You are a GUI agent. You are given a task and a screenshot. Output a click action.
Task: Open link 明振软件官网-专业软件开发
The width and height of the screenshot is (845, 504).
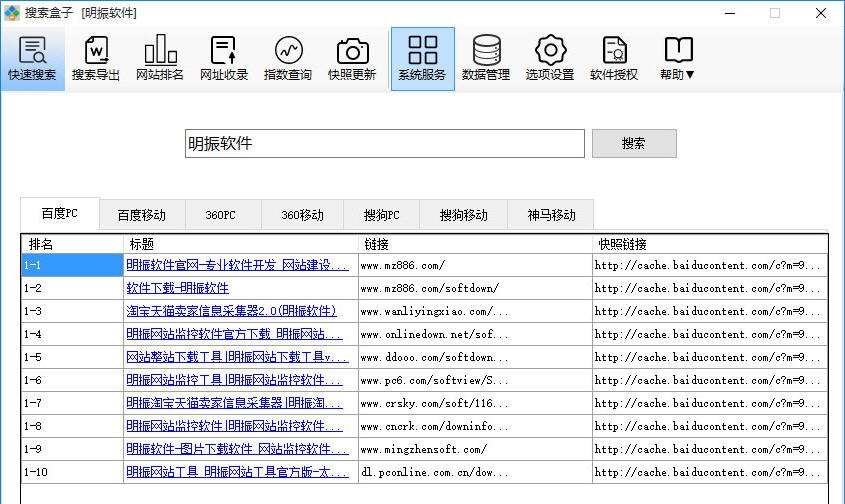[237, 265]
